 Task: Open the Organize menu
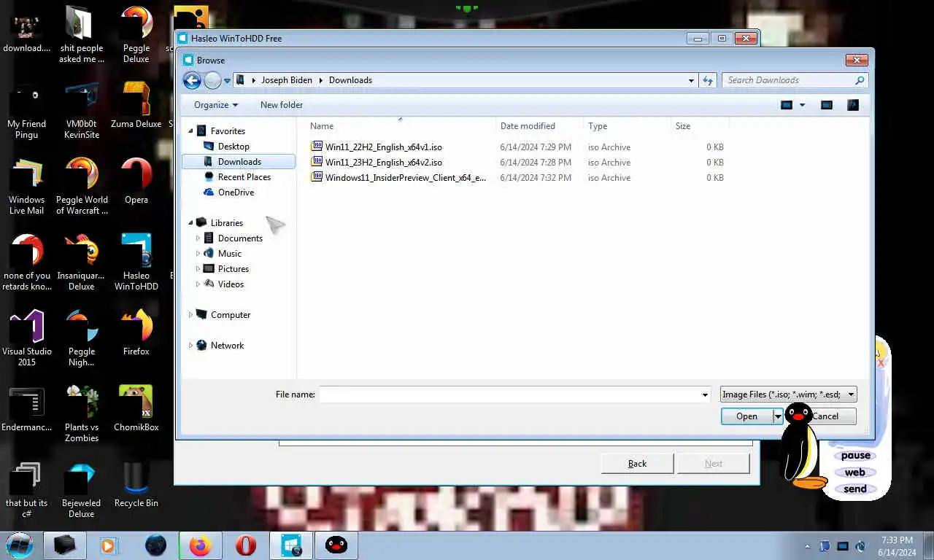click(216, 105)
